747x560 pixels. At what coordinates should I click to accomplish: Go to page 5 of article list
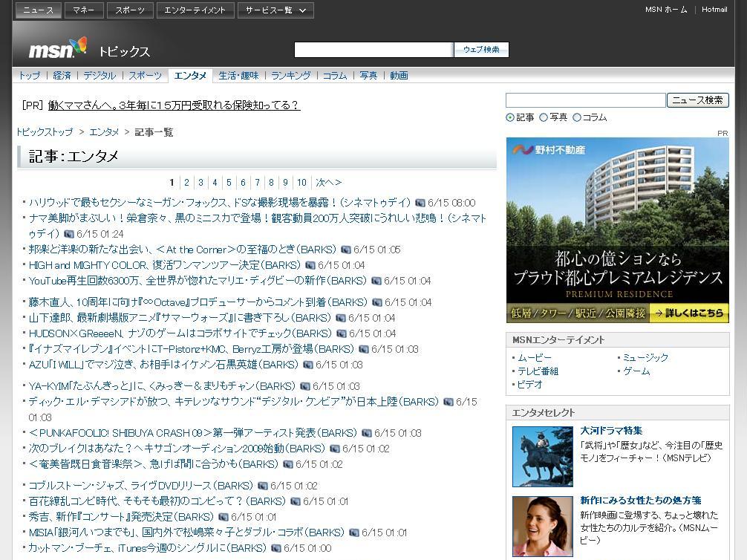point(229,183)
